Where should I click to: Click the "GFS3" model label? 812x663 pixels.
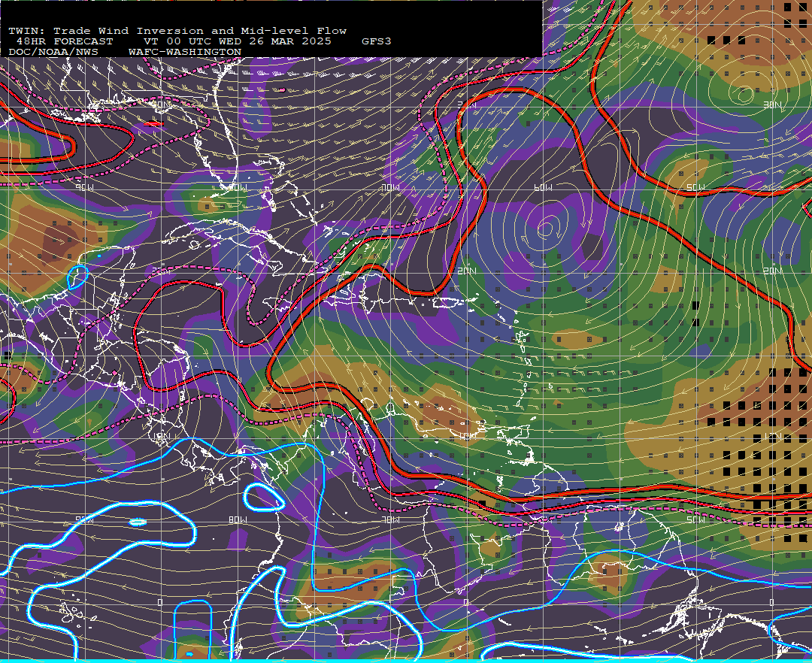(x=377, y=41)
